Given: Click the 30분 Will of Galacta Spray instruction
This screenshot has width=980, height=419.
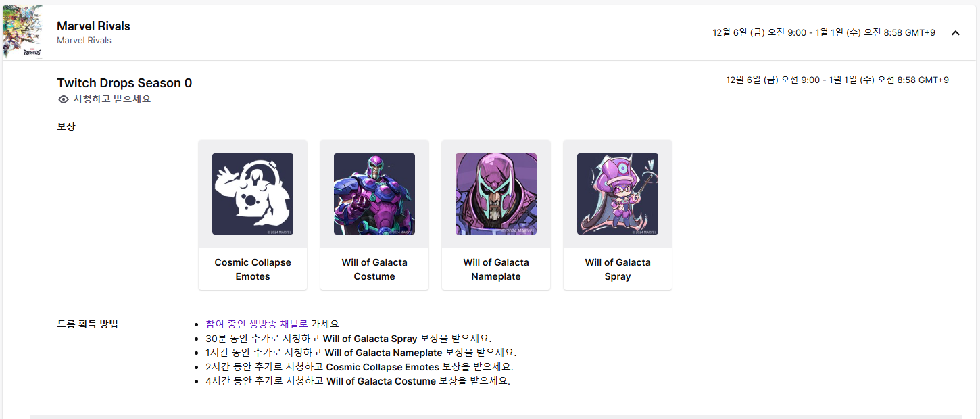Looking at the screenshot, I should tap(349, 338).
